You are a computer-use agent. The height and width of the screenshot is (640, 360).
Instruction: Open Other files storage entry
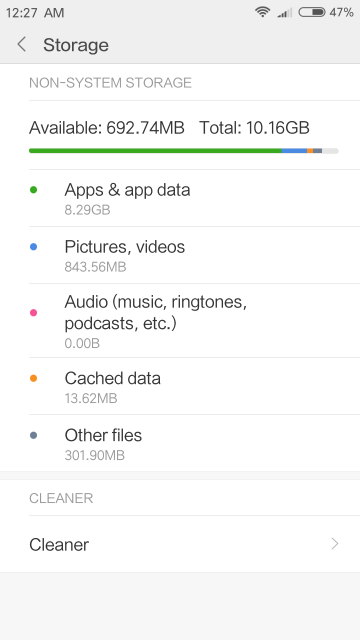tap(180, 443)
